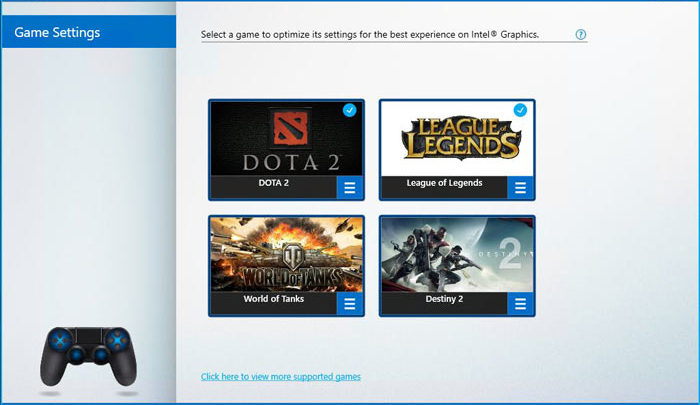This screenshot has height=405, width=700.
Task: Open Destiny 2 hamburger options menu
Action: (520, 304)
